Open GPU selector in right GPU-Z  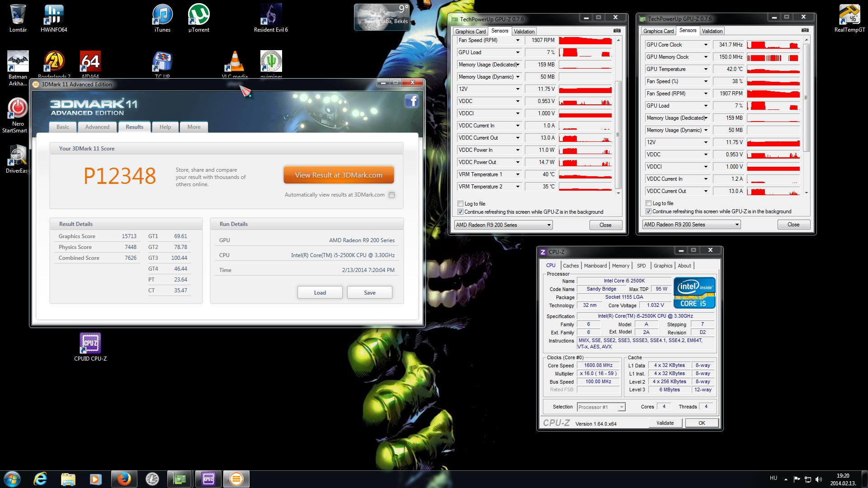click(x=691, y=225)
